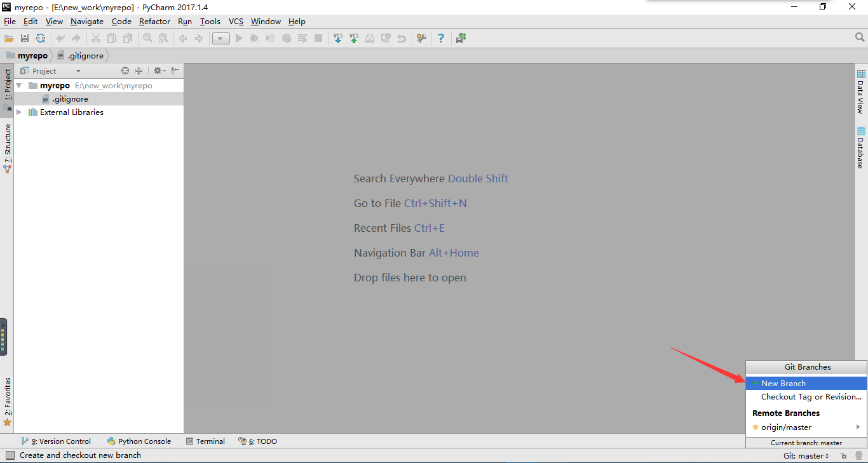Open the Tools menu
This screenshot has width=868, height=463.
[210, 22]
